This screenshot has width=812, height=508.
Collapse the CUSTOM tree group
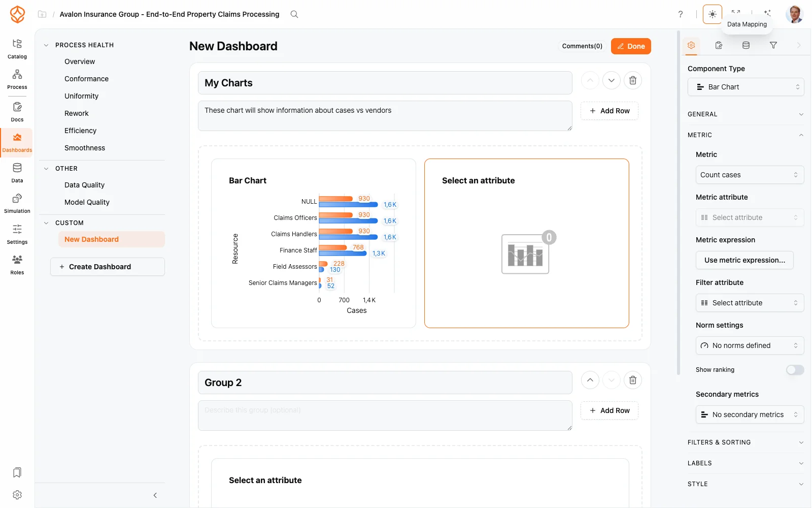coord(46,223)
